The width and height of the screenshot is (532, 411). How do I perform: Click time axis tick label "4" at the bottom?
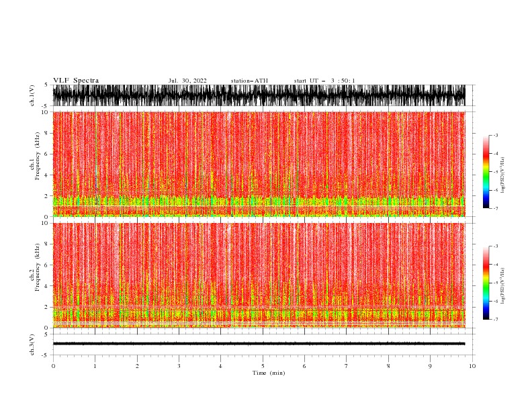pyautogui.click(x=221, y=366)
